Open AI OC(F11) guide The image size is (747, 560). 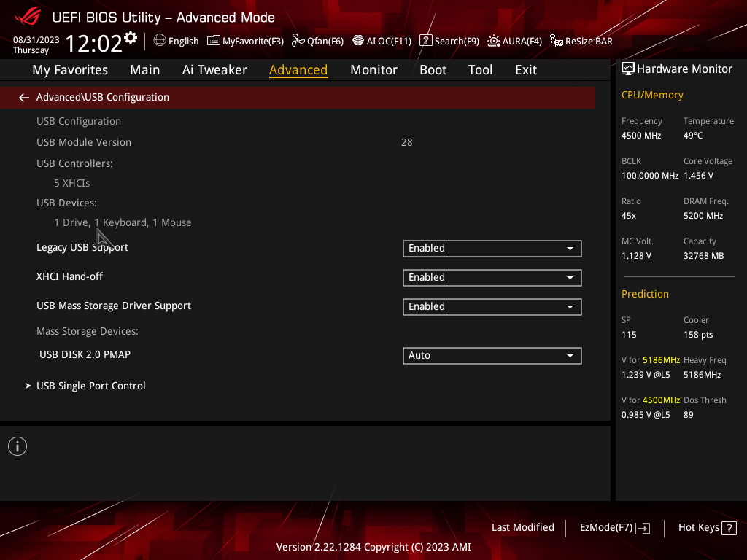pyautogui.click(x=382, y=41)
